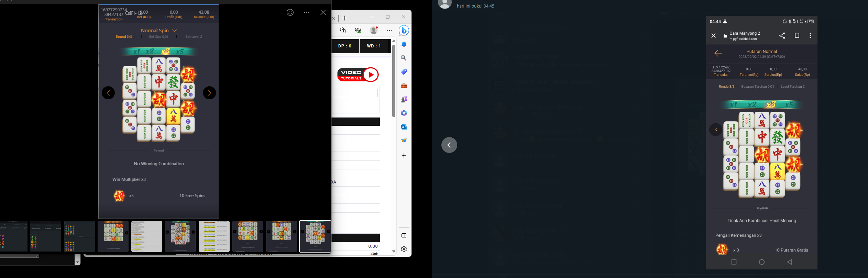The width and height of the screenshot is (868, 278).
Task: Toggle the Edge sidebar visibility button
Action: 404,235
